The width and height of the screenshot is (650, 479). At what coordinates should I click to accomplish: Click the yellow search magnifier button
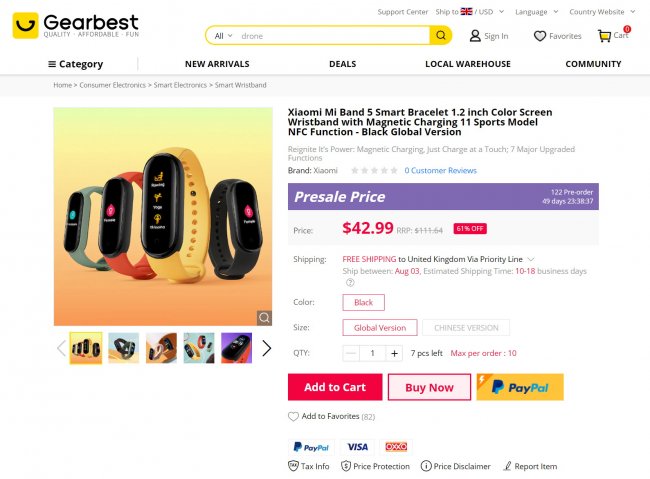pos(440,36)
